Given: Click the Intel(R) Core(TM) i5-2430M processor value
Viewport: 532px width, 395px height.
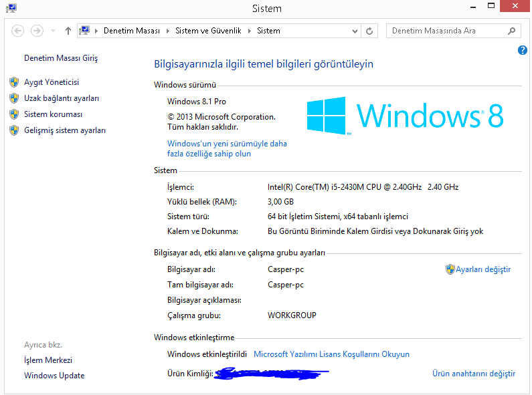Looking at the screenshot, I should 363,187.
